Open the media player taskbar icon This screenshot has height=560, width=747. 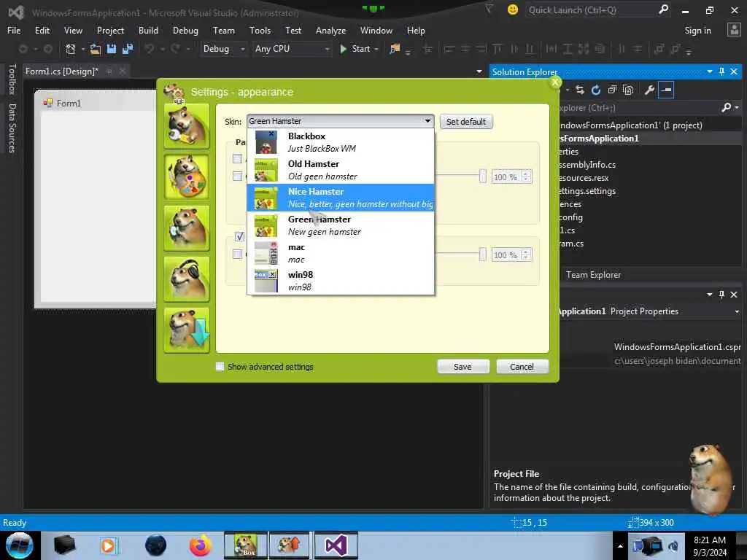109,545
